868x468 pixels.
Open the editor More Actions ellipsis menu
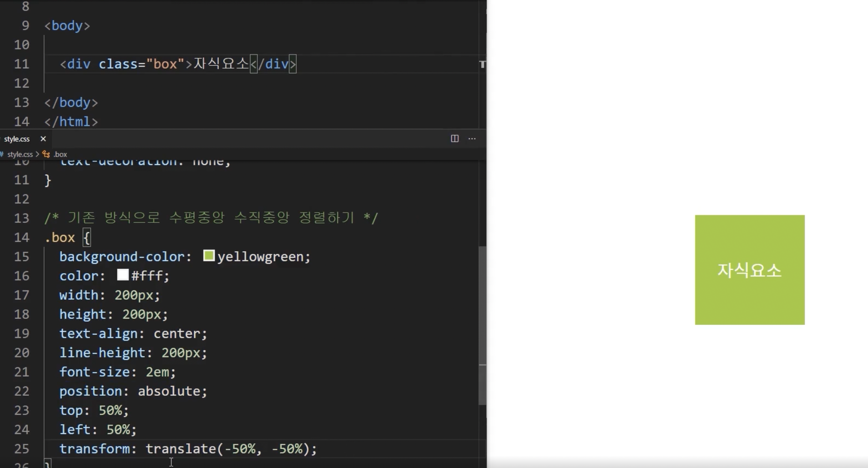472,138
